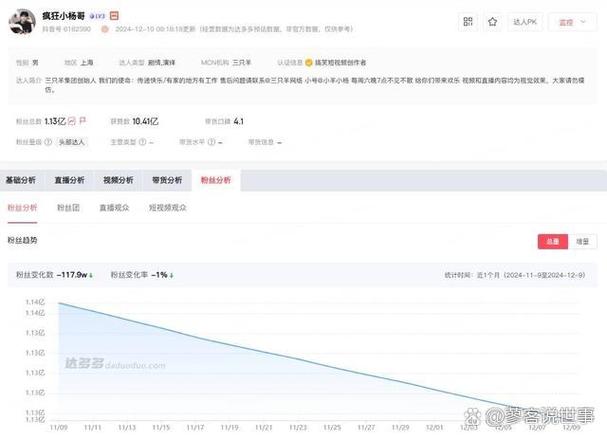
Task: Favorite this creator with the star icon
Action: 492,21
